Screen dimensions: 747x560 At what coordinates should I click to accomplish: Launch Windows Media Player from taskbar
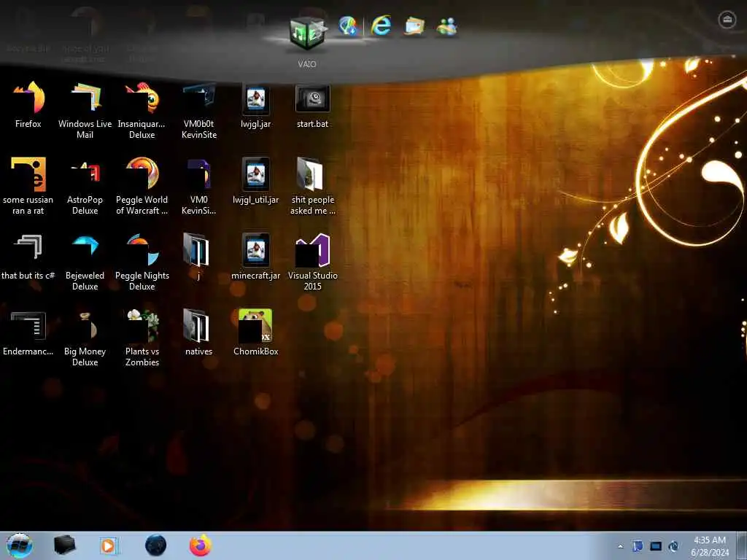[109, 545]
